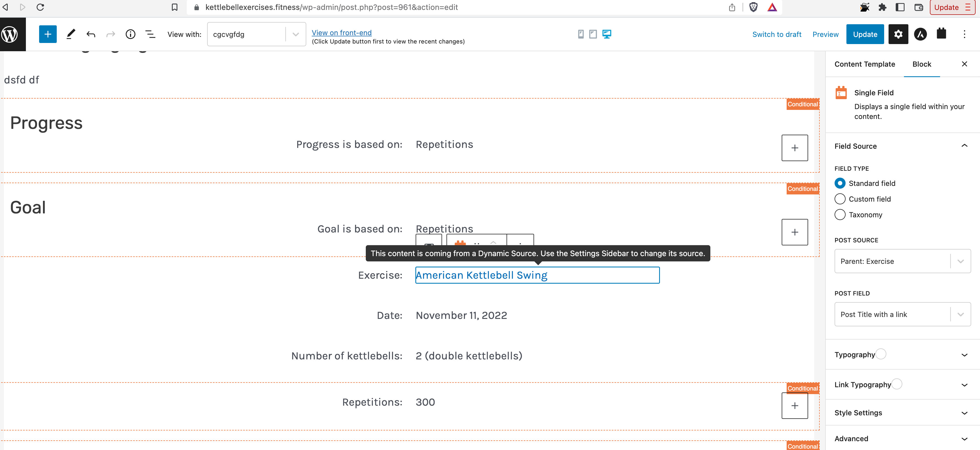
Task: Click the Single Field block icon
Action: pos(841,93)
